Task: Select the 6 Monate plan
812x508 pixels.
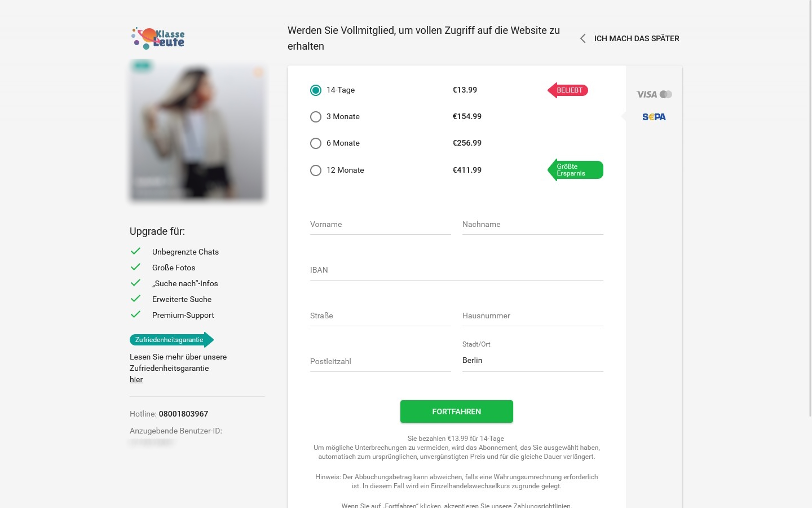Action: 316,143
